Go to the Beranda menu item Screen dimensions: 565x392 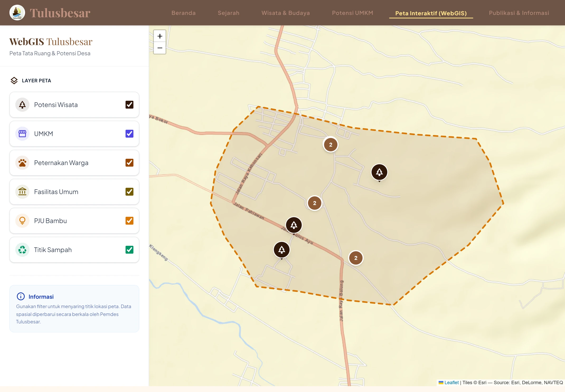pos(183,13)
